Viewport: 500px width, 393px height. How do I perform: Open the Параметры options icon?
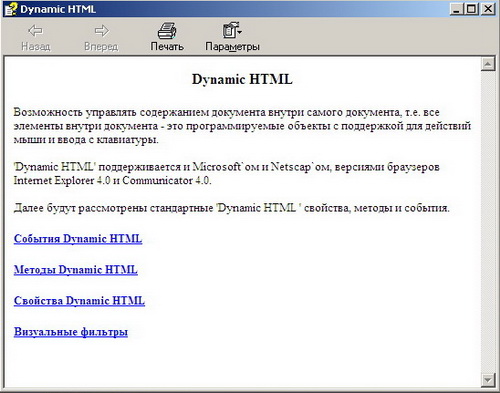click(232, 30)
